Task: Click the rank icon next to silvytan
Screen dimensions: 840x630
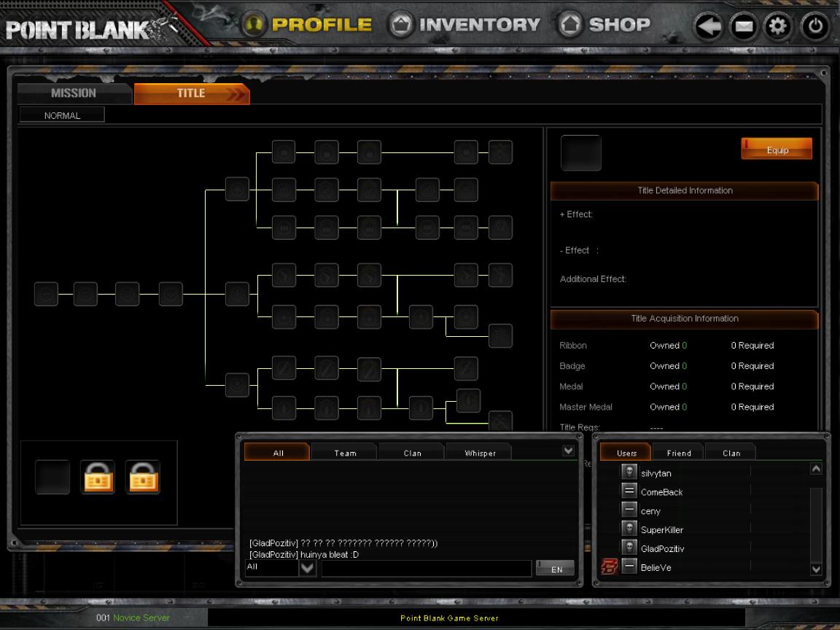Action: coord(629,472)
